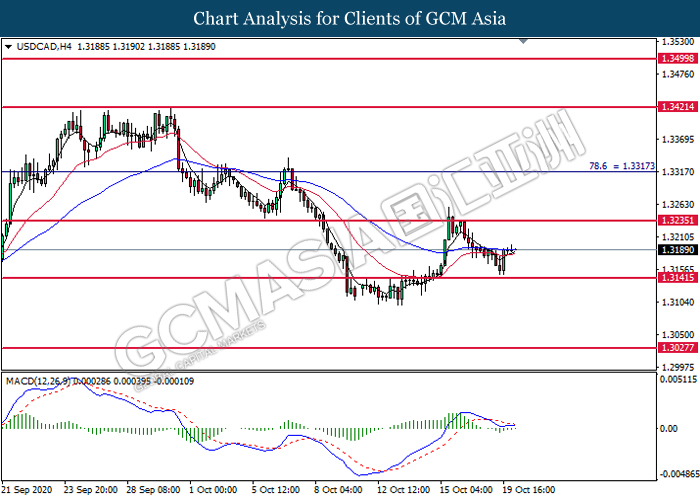
Task: Click the 1 Oct 00:00 time label
Action: click(211, 490)
